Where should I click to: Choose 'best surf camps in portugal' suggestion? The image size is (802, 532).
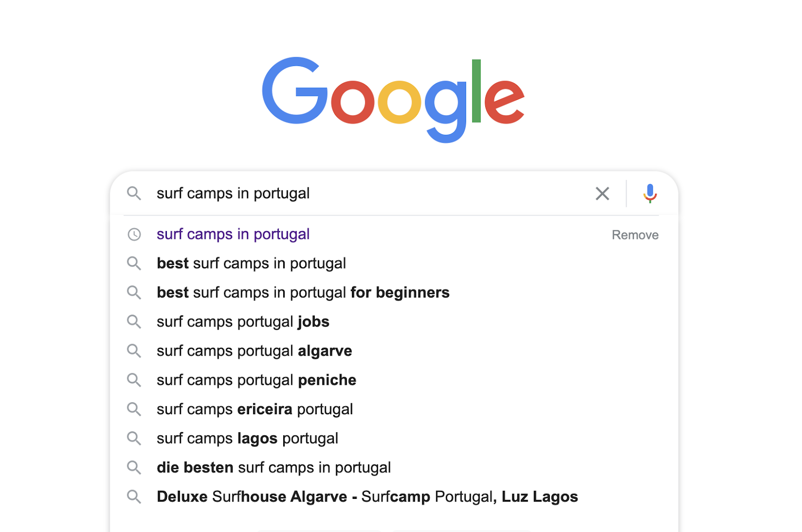tap(251, 263)
